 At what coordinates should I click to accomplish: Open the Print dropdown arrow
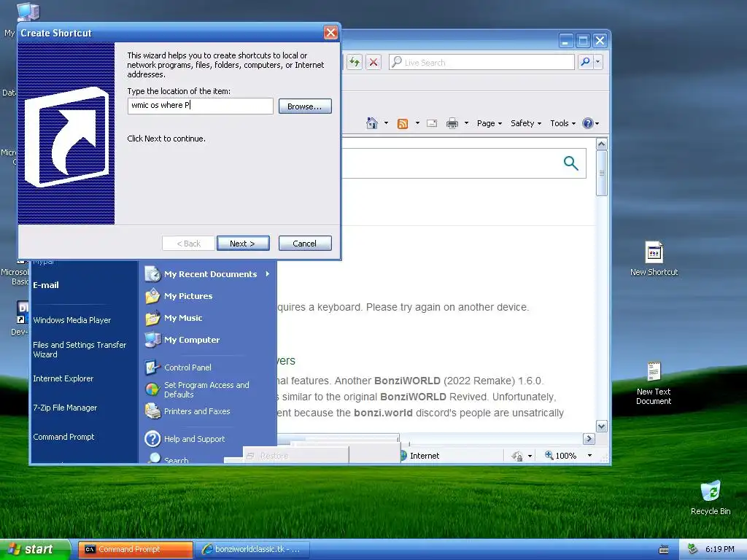pos(466,123)
